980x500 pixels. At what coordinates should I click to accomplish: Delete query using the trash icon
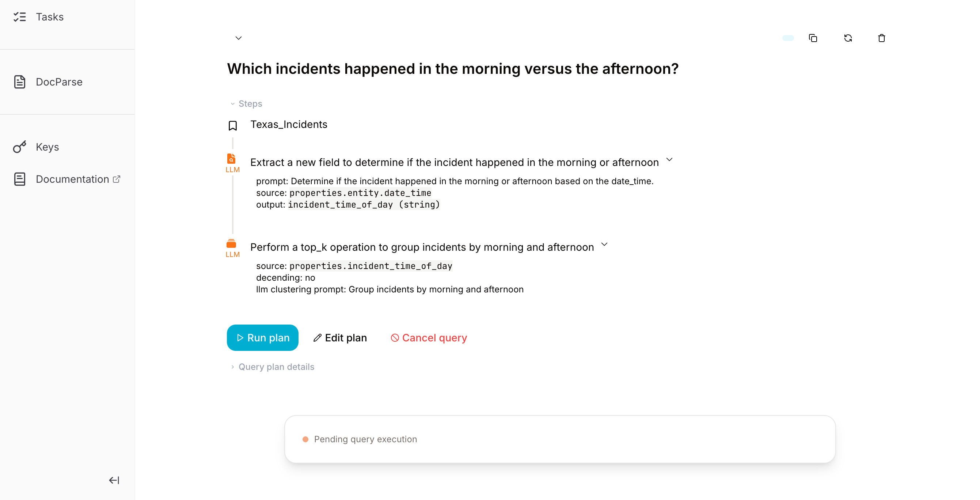coord(881,38)
